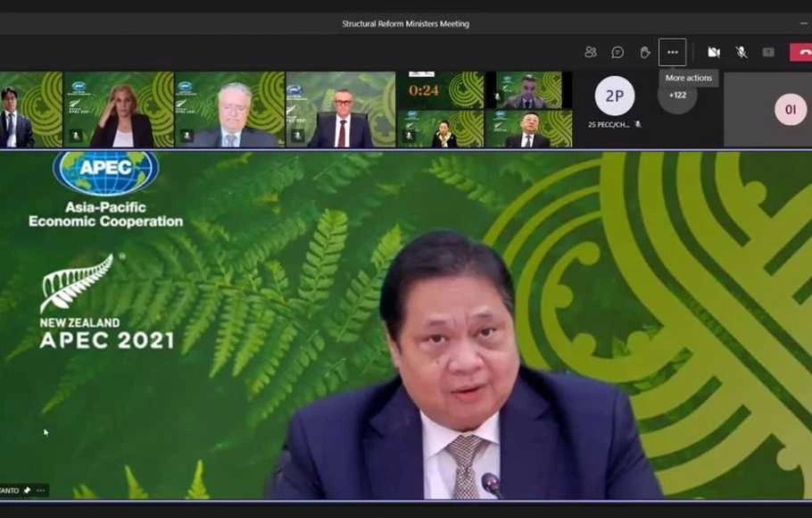The height and width of the screenshot is (518, 812).
Task: Open the More actions menu
Action: click(x=673, y=52)
